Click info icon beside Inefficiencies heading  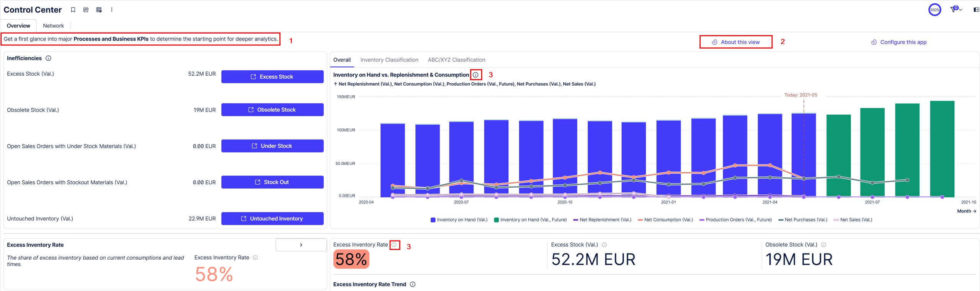[49, 59]
